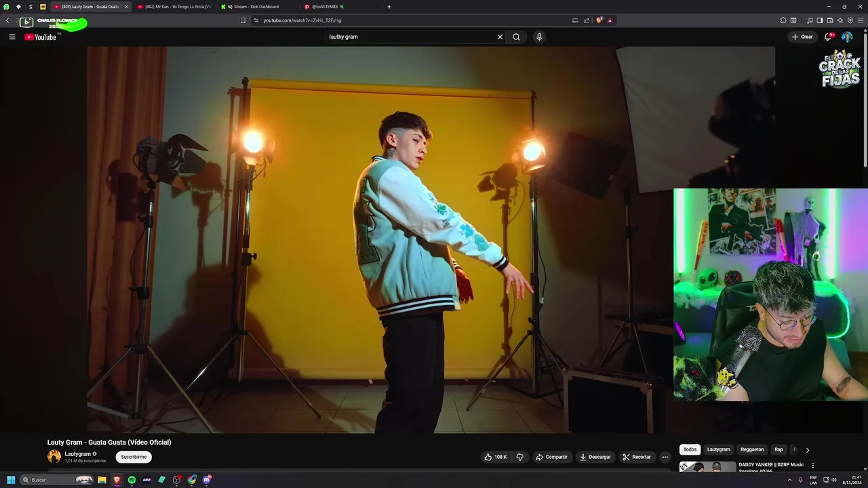
Task: Share the video via Compartir
Action: (551, 457)
